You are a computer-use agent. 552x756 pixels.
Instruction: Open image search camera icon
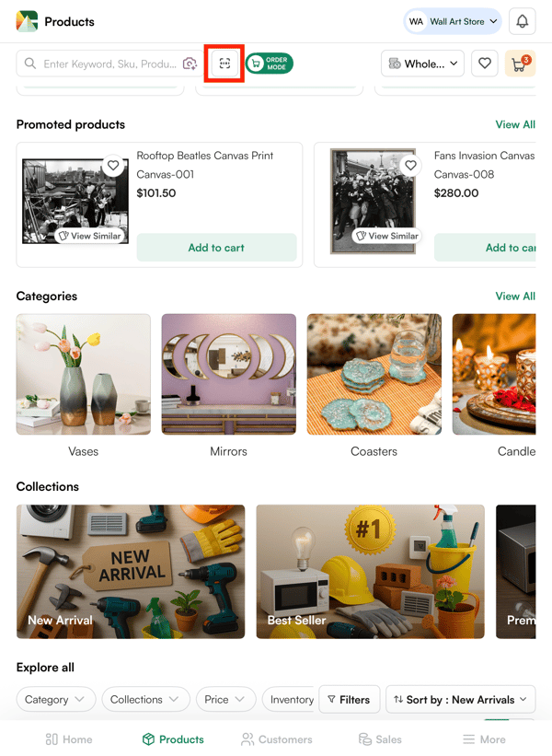tap(190, 64)
